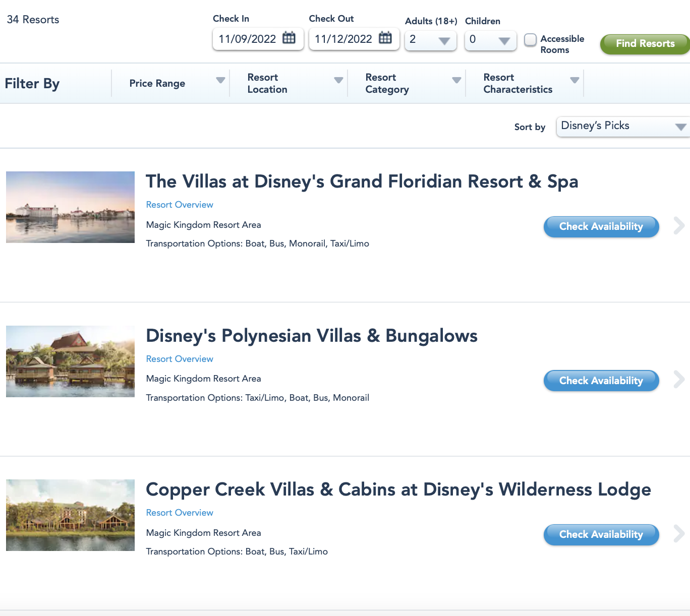Viewport: 690px width, 616px height.
Task: Click the arrow beside Polynesian Villas Check Availability
Action: (x=679, y=380)
